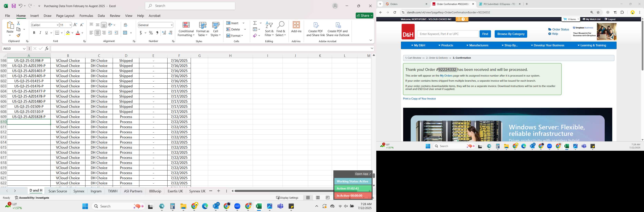This screenshot has height=212, width=644.
Task: Switch to Ingram sheet tab
Action: (x=96, y=191)
